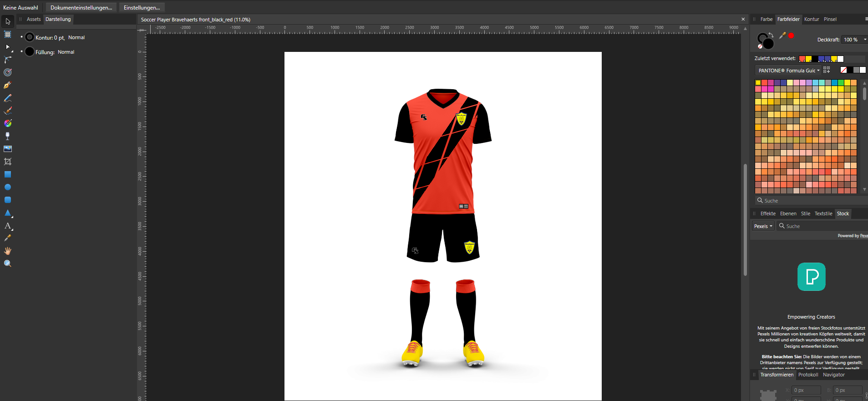Open the Effekte tab
Image resolution: width=868 pixels, height=401 pixels.
[x=768, y=213]
